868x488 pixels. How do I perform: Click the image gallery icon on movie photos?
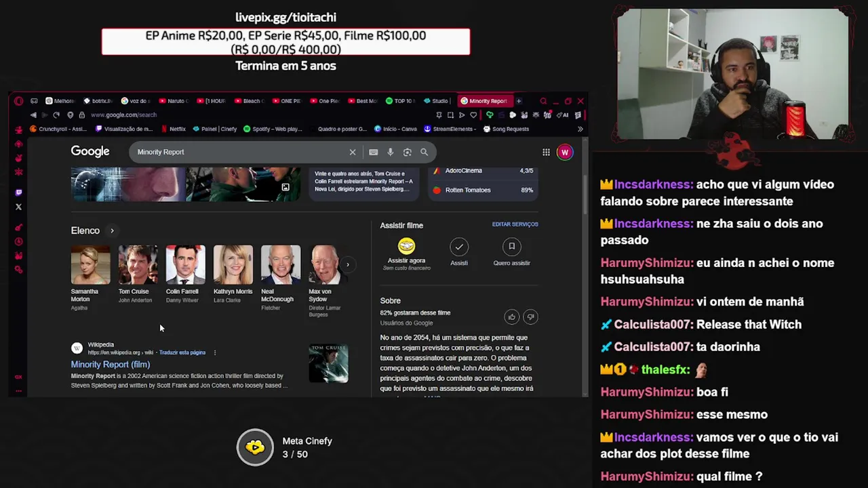285,187
